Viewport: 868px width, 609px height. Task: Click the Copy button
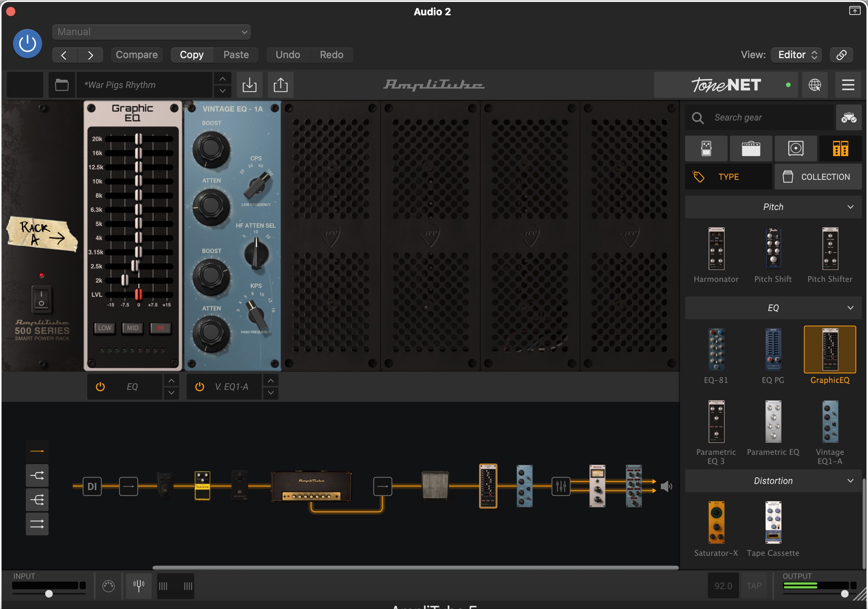coord(192,55)
